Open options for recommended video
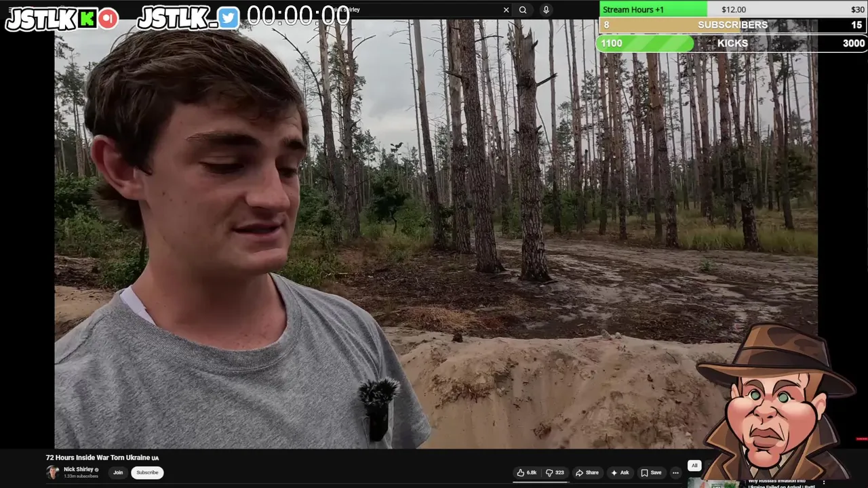Screen dimensions: 868x488 (x=824, y=482)
